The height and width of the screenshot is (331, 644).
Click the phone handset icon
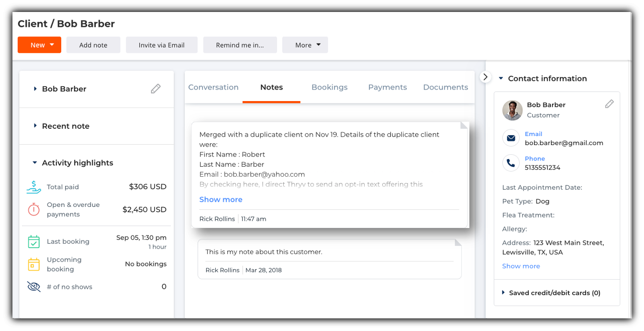tap(511, 163)
